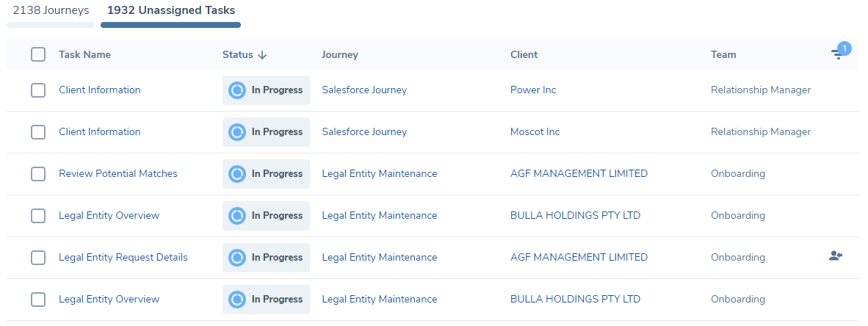Screen dimensions: 868x326
Task: Open the Moscot Inc client link
Action: [535, 132]
